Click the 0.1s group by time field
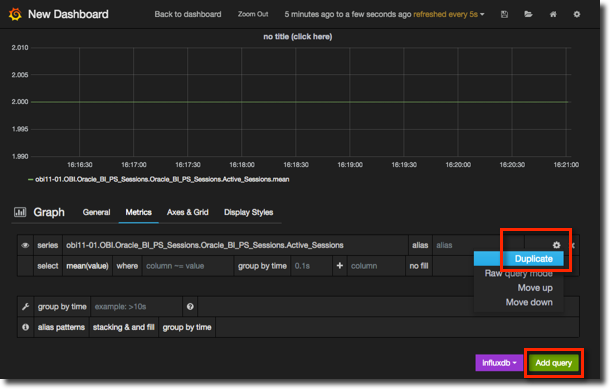Viewport: 610px width, 389px height. [311, 266]
